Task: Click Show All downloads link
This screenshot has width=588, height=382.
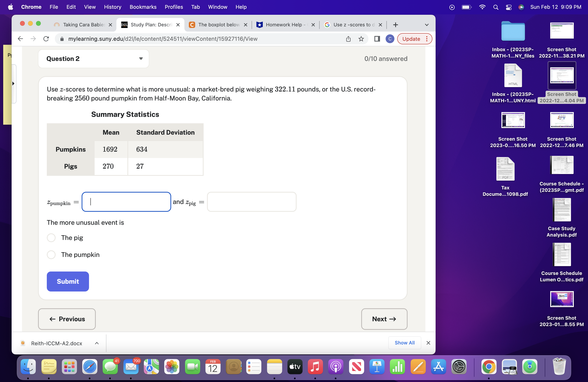Action: pos(404,342)
